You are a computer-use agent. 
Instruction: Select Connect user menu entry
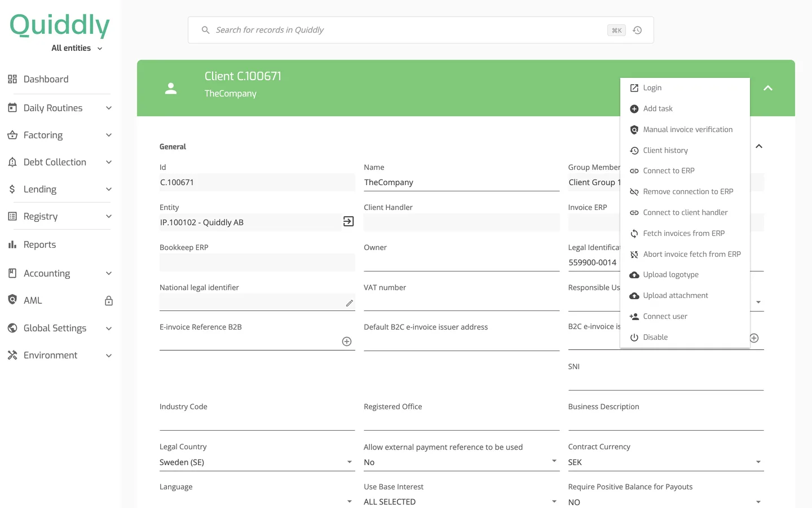[685, 317]
